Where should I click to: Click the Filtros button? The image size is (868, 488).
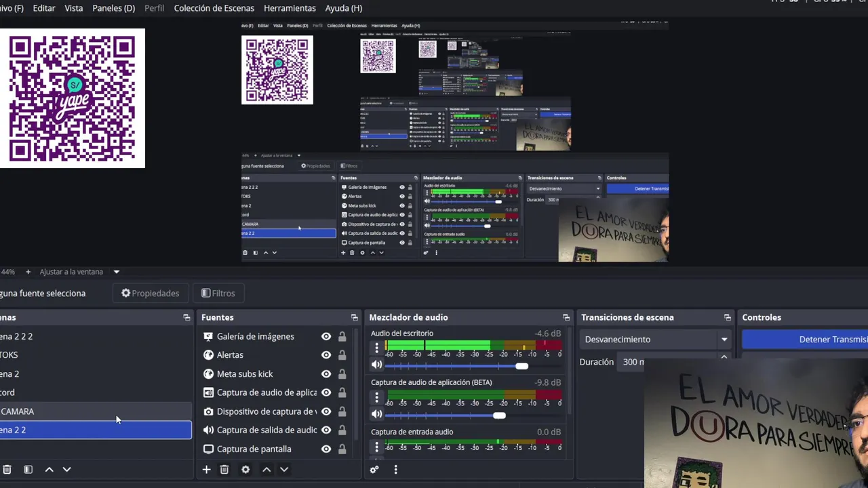[x=218, y=293]
